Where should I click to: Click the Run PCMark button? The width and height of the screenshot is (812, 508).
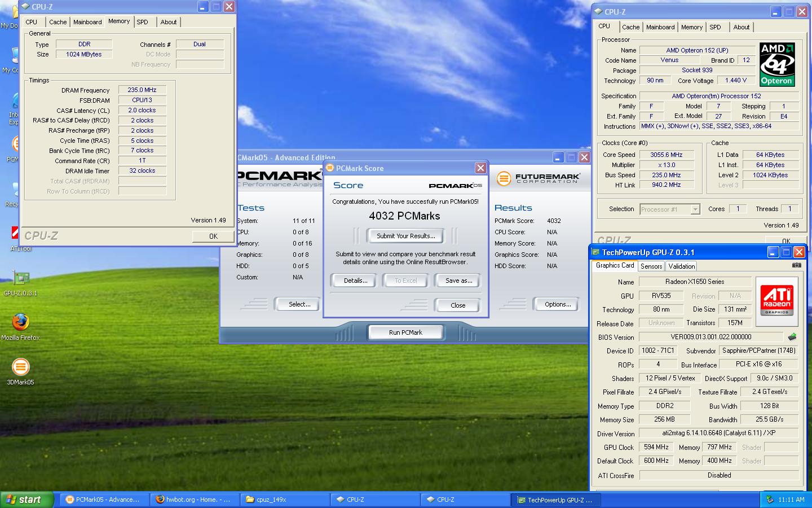pyautogui.click(x=405, y=332)
